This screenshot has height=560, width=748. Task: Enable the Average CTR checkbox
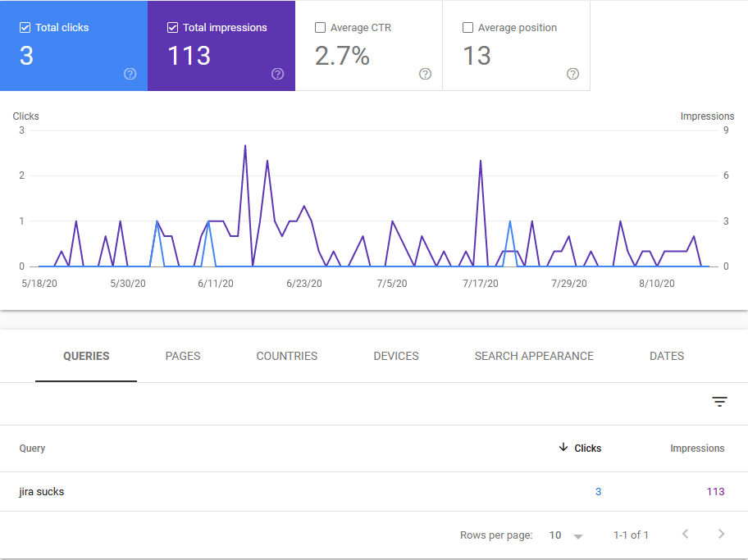tap(320, 28)
